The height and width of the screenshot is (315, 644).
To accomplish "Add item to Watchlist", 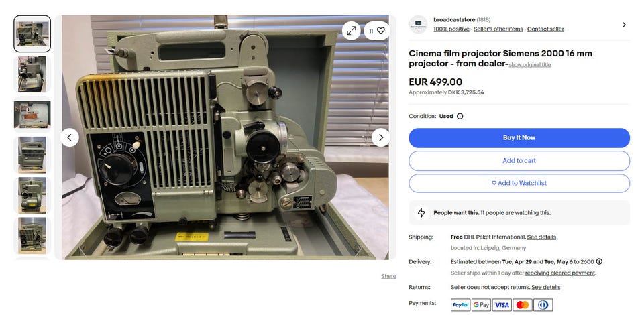I will 519,184.
